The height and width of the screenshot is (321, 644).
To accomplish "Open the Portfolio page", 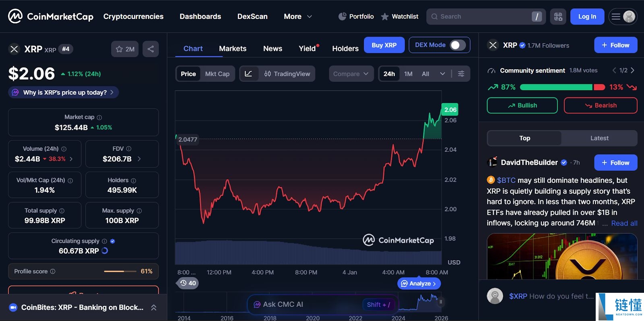I will coord(356,17).
